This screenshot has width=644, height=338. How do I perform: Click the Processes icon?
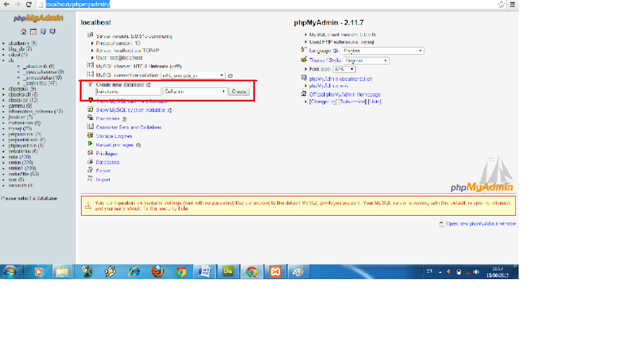[90, 119]
